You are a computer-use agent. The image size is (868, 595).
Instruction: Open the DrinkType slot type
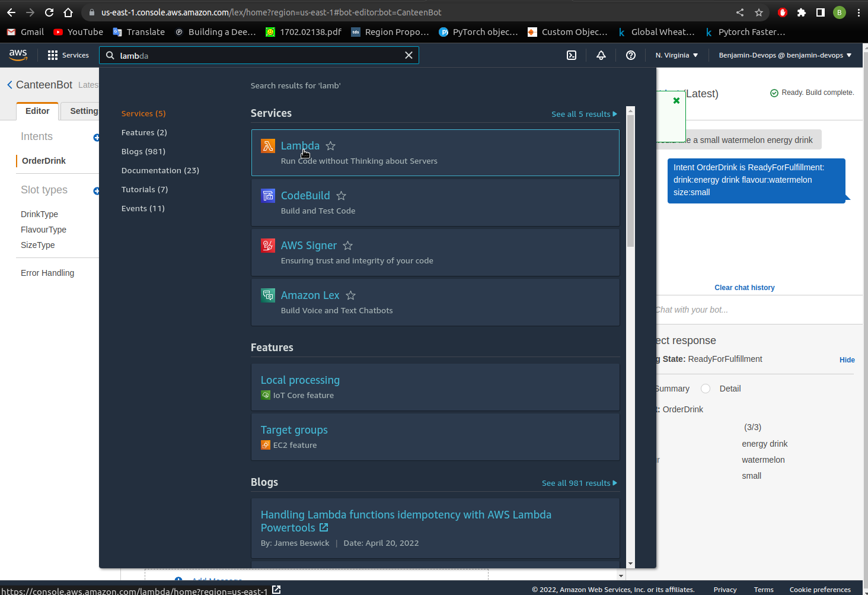[39, 214]
